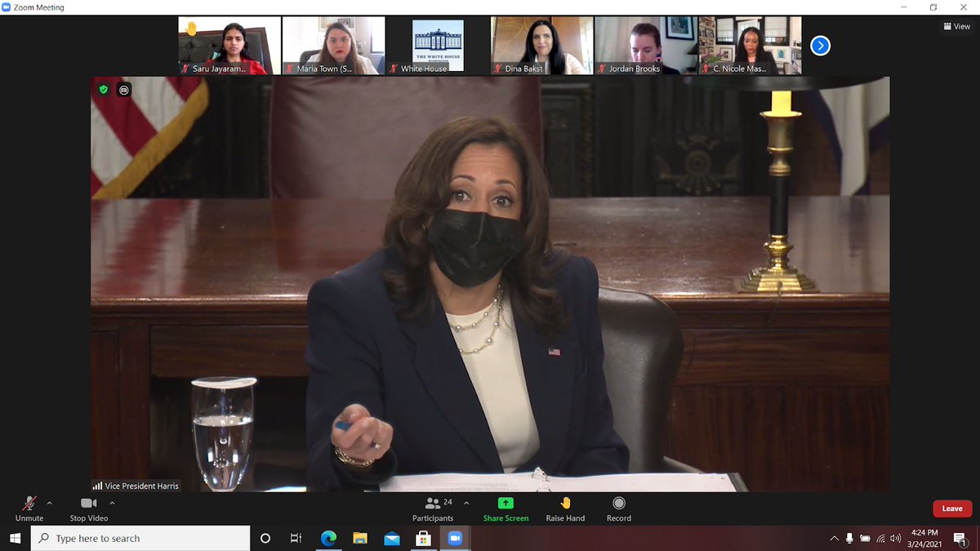Check meeting security info via shield icon
Screen dimensions: 980x551
point(102,90)
